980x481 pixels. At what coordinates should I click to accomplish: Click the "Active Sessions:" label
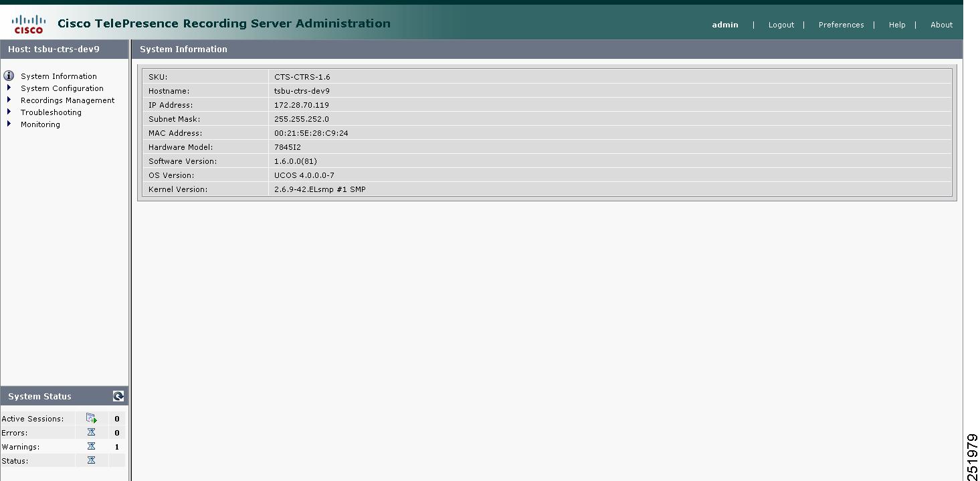33,419
